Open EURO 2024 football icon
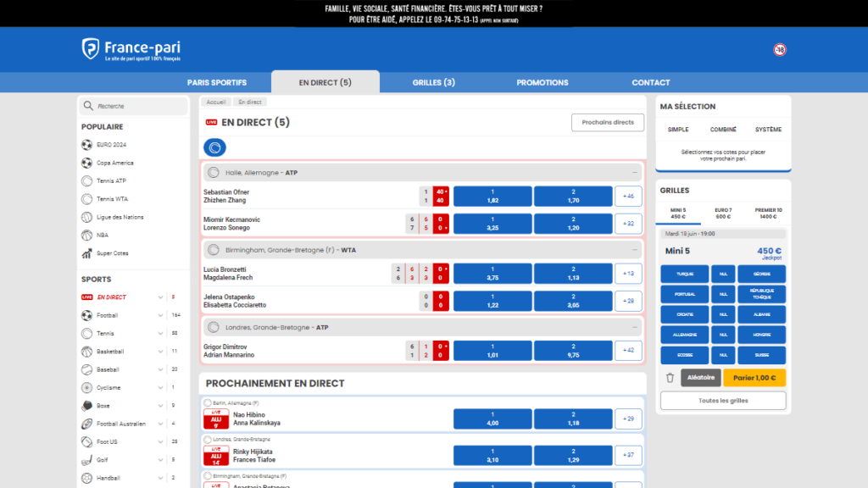 87,145
